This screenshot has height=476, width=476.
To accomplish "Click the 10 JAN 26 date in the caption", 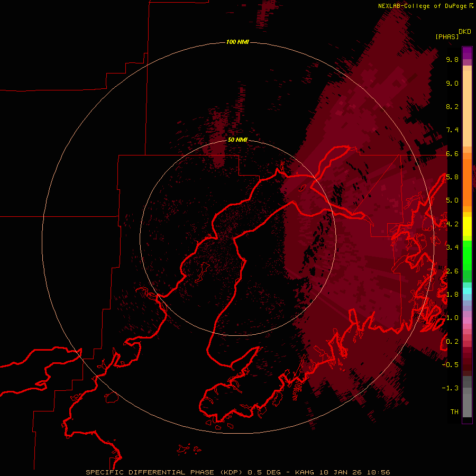I will [x=341, y=472].
